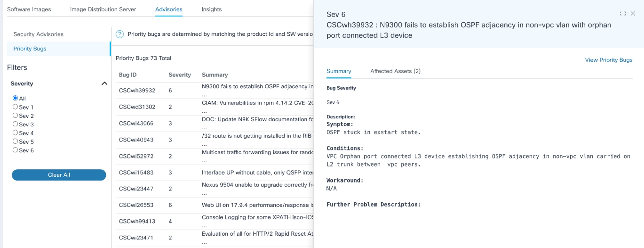This screenshot has height=248, width=644.
Task: Expand the bug detail panel to fullscreen
Action: pyautogui.click(x=623, y=14)
